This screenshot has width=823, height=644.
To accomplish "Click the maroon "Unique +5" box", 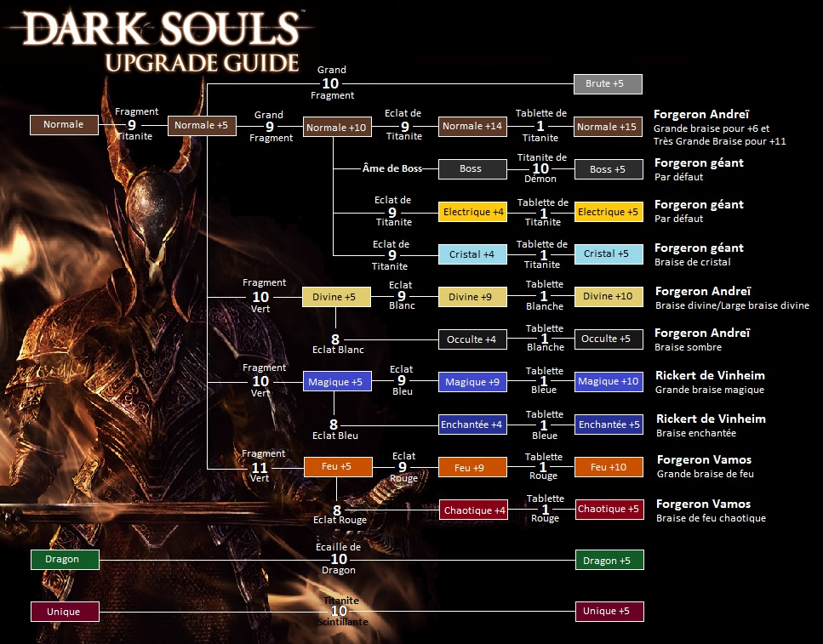I will coord(609,612).
